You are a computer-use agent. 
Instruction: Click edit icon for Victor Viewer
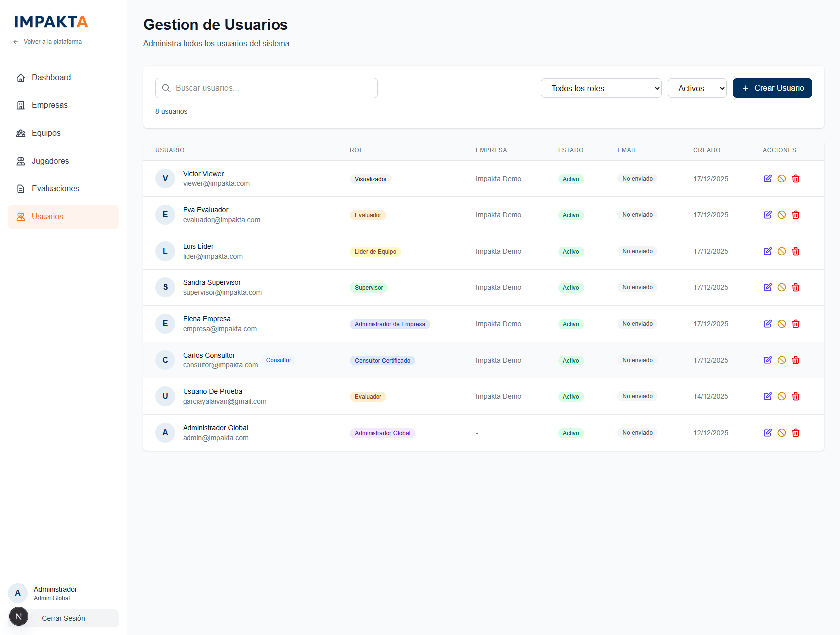click(768, 179)
